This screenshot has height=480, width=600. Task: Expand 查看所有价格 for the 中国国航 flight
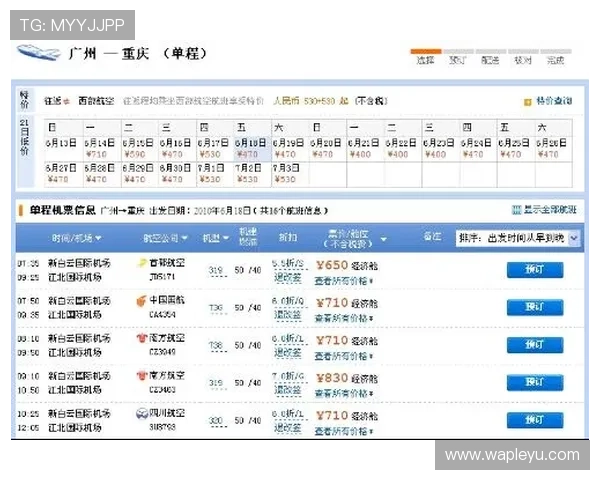coord(344,318)
